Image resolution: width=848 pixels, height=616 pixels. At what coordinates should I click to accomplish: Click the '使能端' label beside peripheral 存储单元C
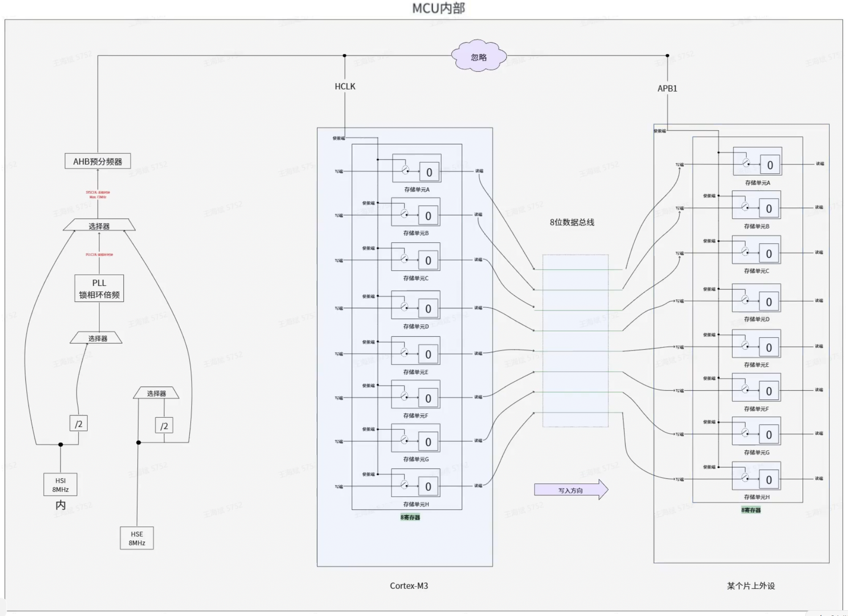click(x=709, y=241)
